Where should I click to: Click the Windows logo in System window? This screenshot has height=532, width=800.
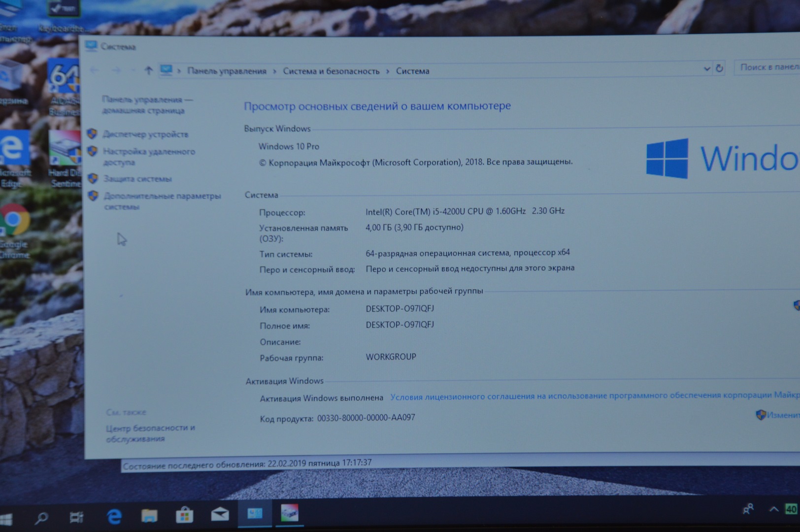tap(667, 158)
